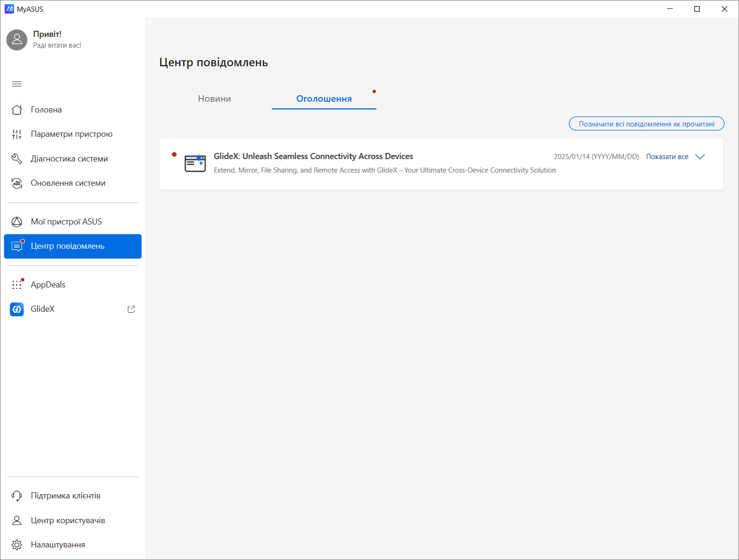Open Центр користувачів in the sidebar

pos(68,520)
